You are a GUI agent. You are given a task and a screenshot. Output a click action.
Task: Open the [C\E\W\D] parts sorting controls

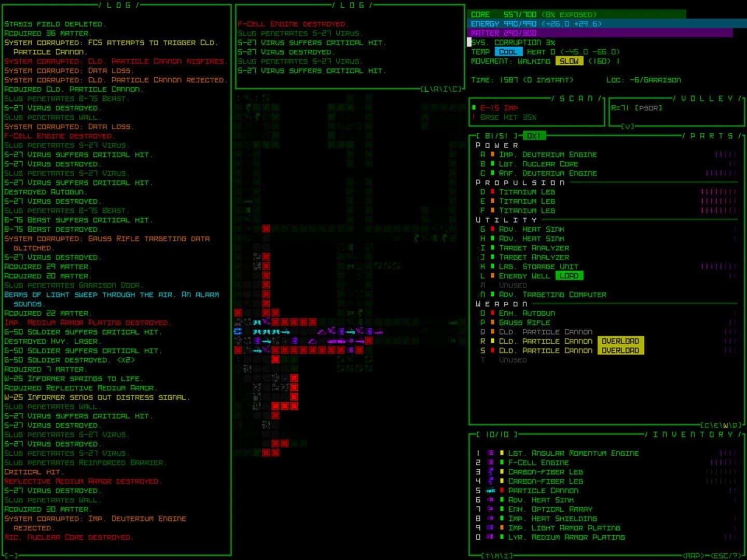pos(721,424)
